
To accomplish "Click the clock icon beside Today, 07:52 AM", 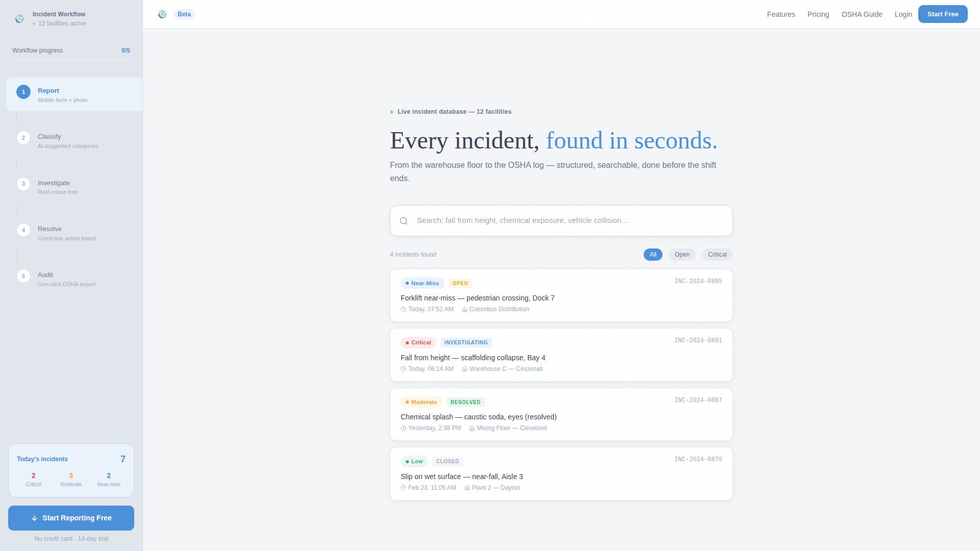I will pyautogui.click(x=404, y=310).
